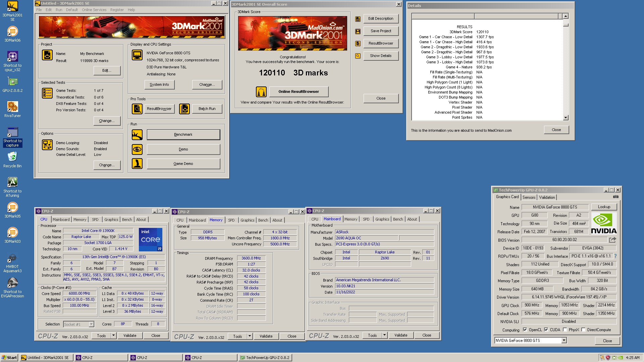Image resolution: width=644 pixels, height=362 pixels.
Task: Expand the Tools dropdown arrow in CPU tab window
Action: (x=113, y=335)
